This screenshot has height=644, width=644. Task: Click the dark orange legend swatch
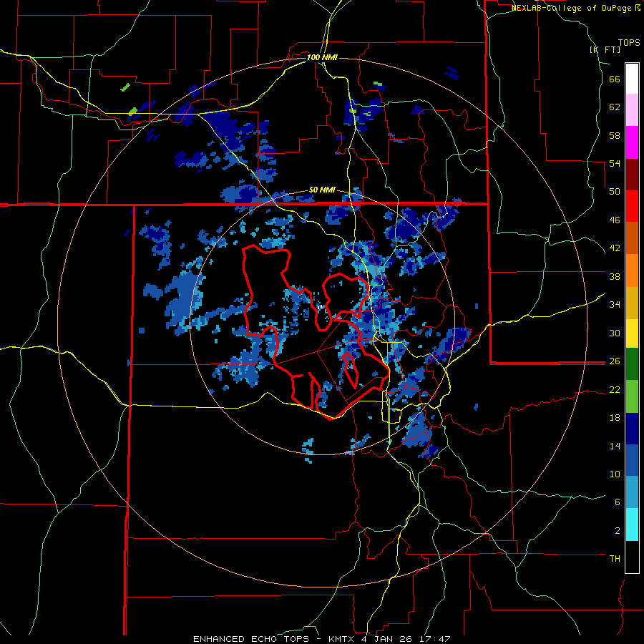coord(632,238)
